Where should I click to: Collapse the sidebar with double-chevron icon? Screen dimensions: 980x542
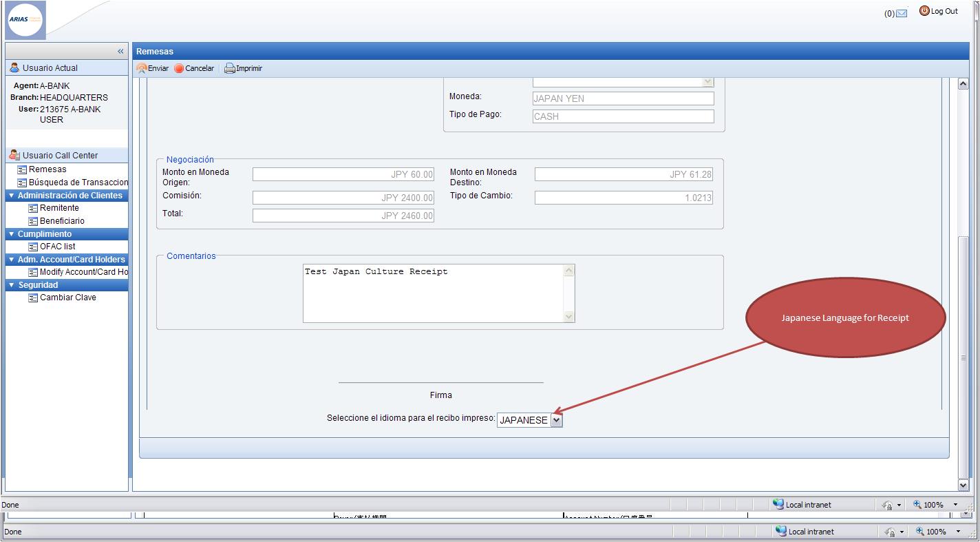[x=120, y=51]
